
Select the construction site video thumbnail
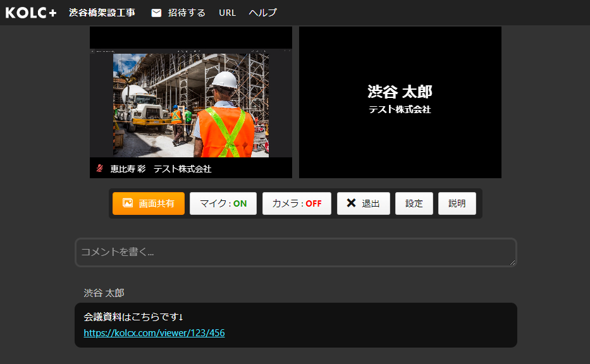190,105
